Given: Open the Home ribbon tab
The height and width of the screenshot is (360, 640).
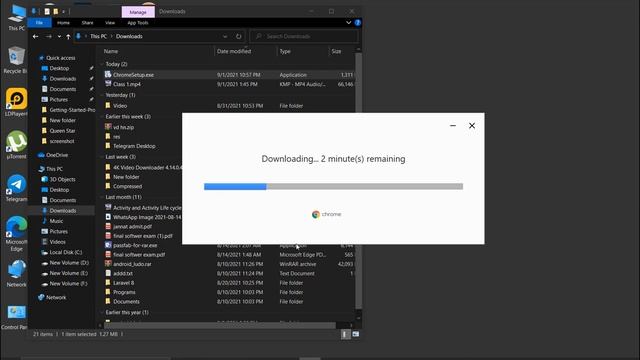Looking at the screenshot, I should click(x=63, y=23).
